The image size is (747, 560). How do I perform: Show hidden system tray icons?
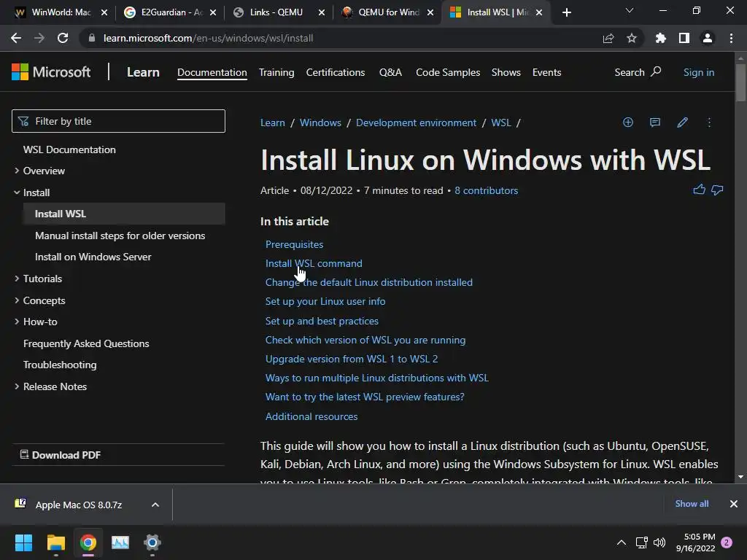622,542
